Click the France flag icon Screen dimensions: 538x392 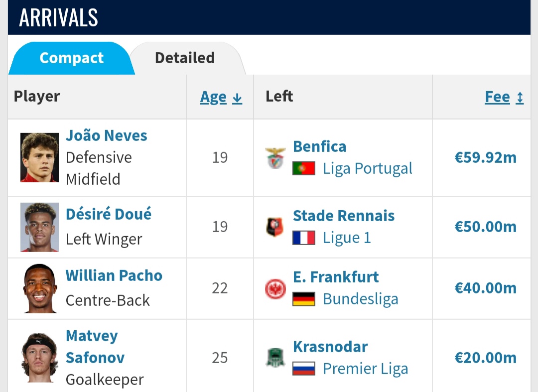(x=304, y=238)
